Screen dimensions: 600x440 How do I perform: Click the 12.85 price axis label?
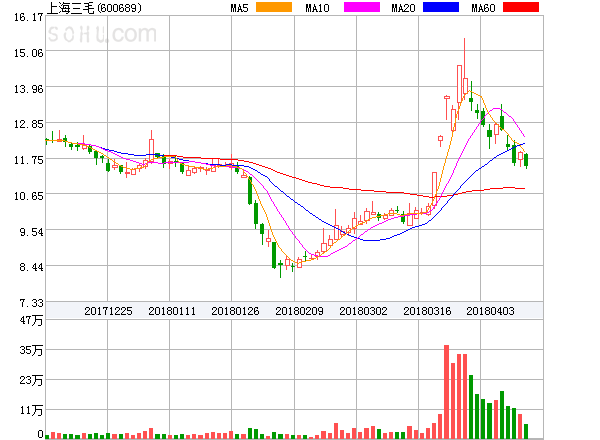click(29, 124)
